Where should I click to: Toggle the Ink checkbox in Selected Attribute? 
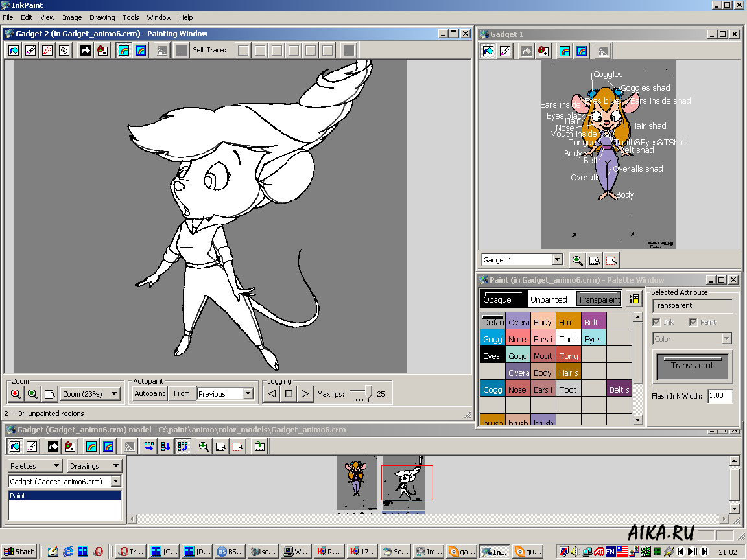click(x=656, y=322)
